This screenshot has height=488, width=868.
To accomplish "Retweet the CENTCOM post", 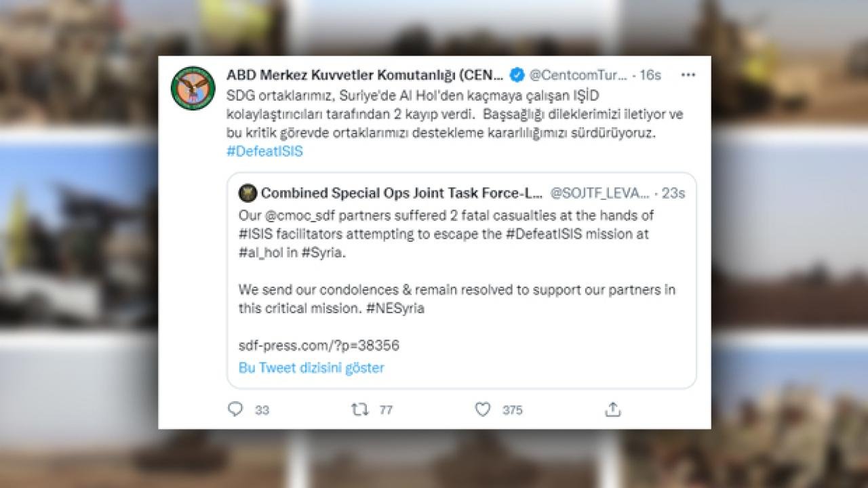I will point(359,409).
